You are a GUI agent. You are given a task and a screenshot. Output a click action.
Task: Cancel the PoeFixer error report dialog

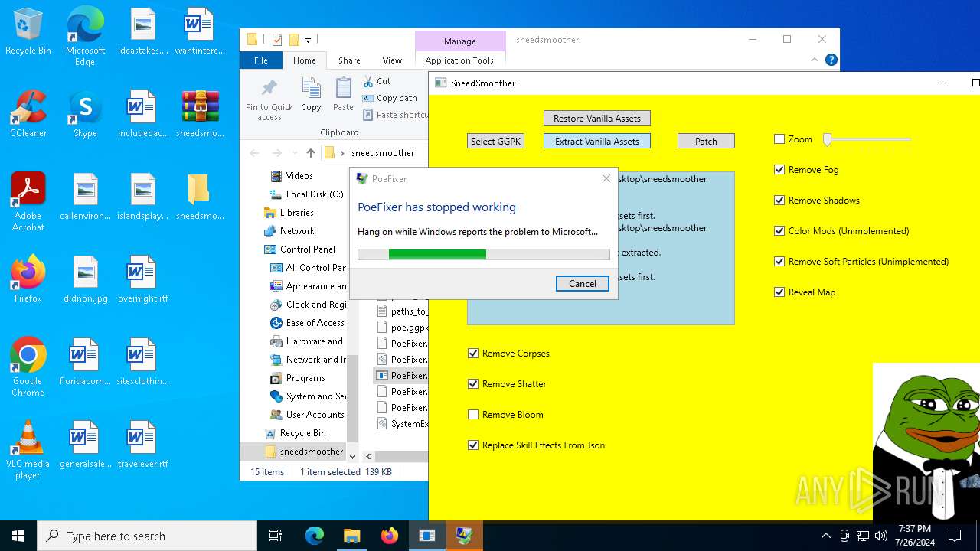click(582, 283)
